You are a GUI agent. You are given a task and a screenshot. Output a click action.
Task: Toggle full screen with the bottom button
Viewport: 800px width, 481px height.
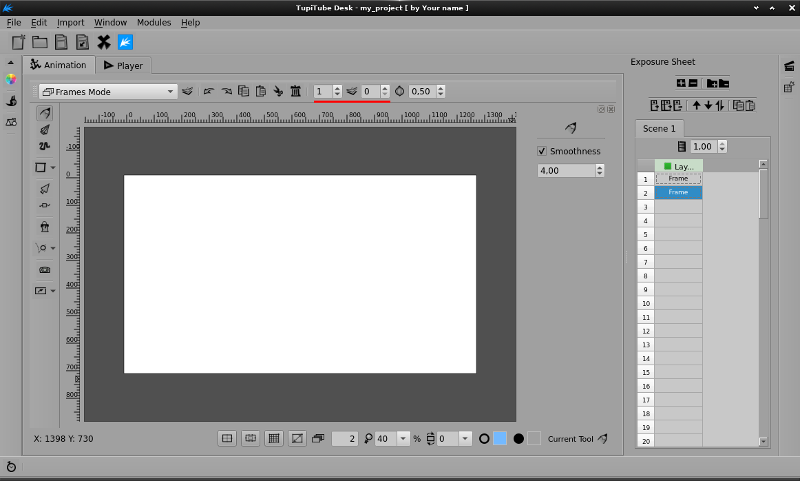227,438
